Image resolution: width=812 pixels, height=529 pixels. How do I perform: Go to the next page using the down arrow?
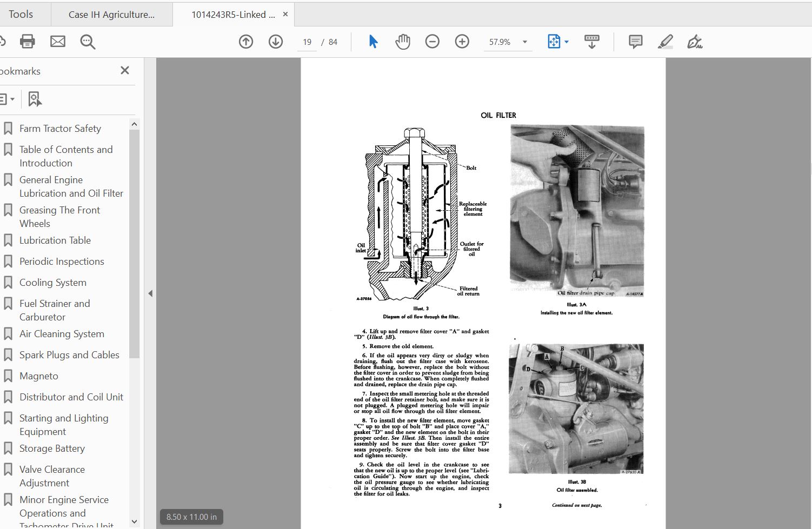[x=276, y=42]
